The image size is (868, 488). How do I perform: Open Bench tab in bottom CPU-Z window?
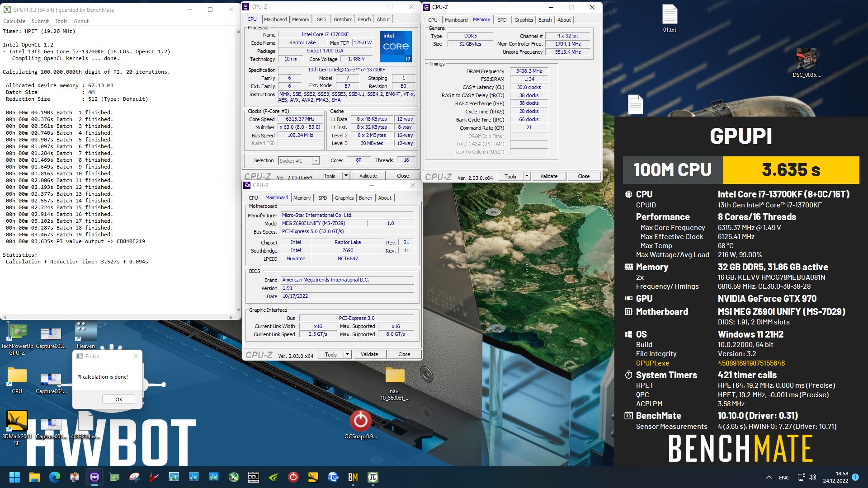(x=365, y=198)
